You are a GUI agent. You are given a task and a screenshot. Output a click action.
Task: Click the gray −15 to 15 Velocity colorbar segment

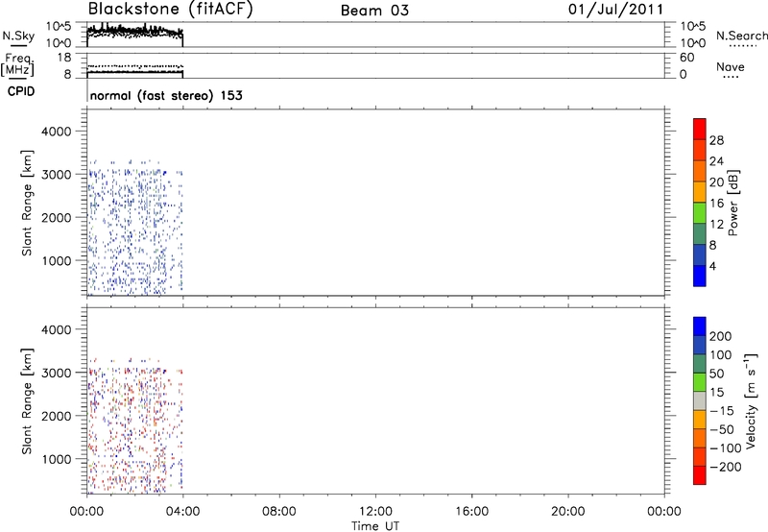[x=700, y=401]
